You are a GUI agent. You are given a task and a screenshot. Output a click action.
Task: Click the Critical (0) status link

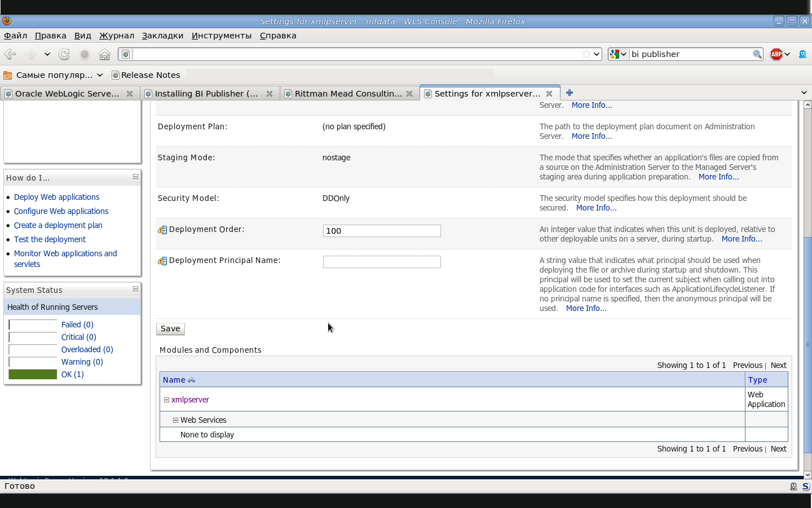point(79,337)
